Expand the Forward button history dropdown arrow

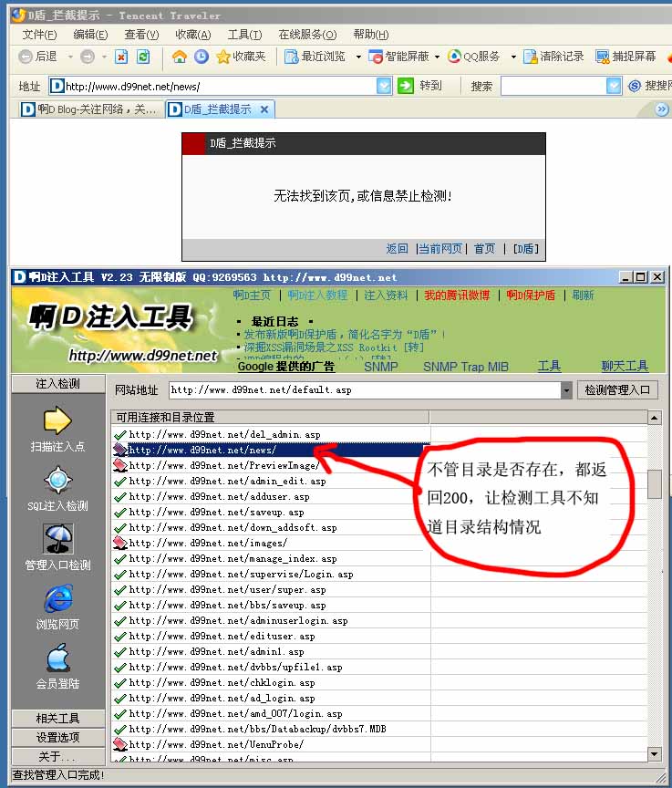[105, 57]
